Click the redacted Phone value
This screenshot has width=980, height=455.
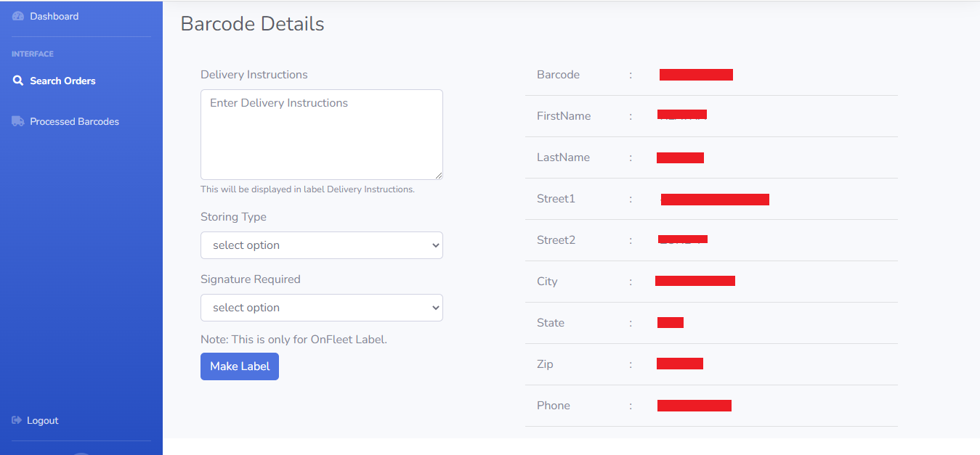(694, 406)
